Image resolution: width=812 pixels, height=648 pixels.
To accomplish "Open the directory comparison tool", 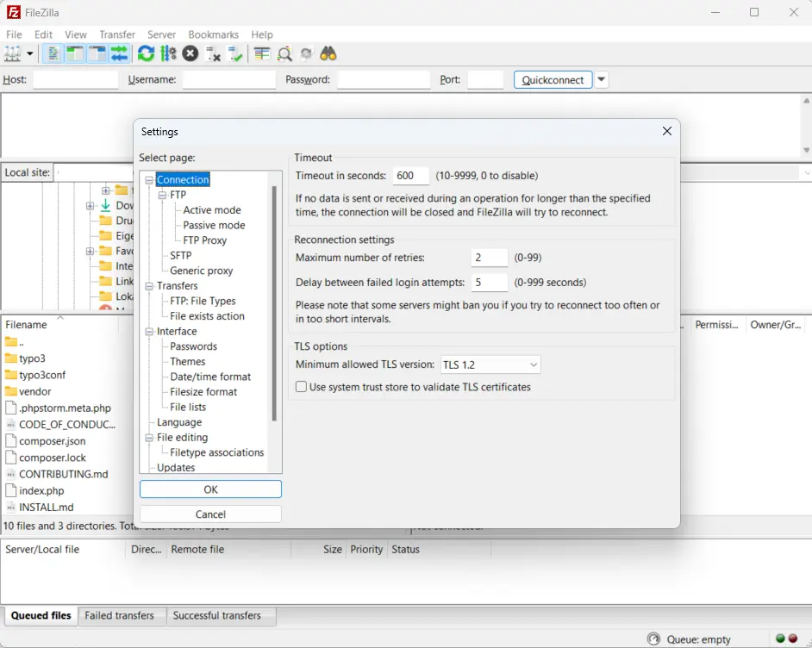I will [x=264, y=53].
